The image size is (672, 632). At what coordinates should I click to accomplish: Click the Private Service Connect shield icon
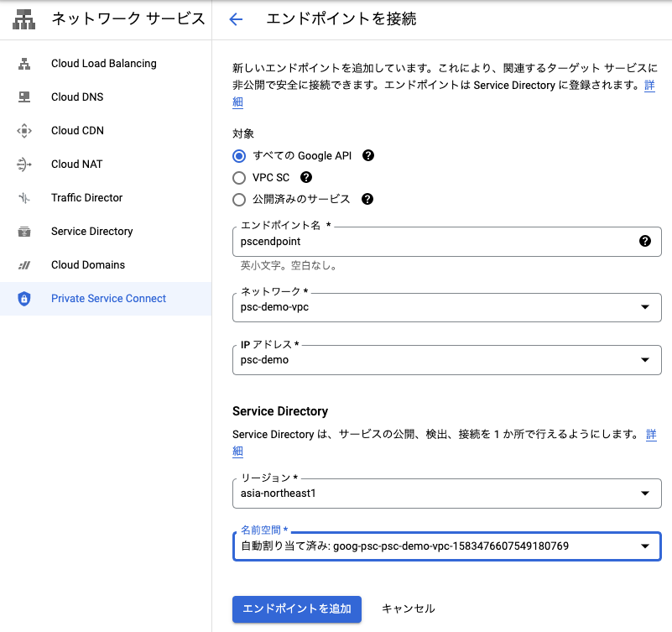coord(24,299)
